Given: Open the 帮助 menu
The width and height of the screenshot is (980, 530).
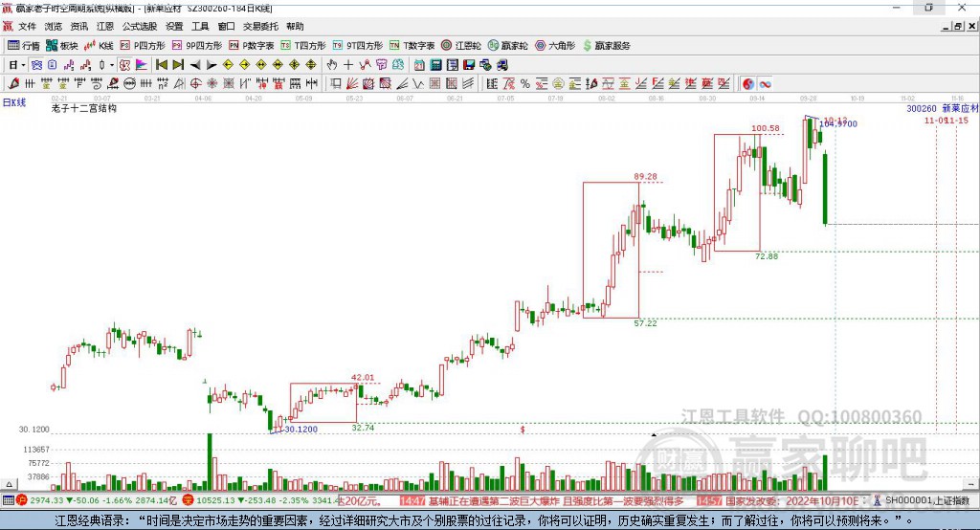Looking at the screenshot, I should 295,26.
